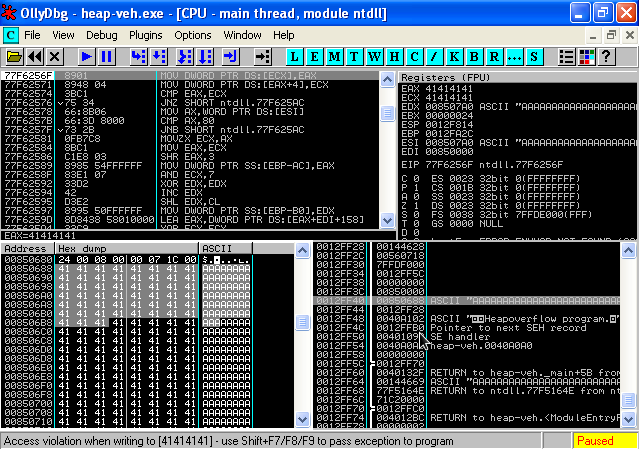Run the program with the play icon
This screenshot has width=639, height=449.
coord(86,57)
